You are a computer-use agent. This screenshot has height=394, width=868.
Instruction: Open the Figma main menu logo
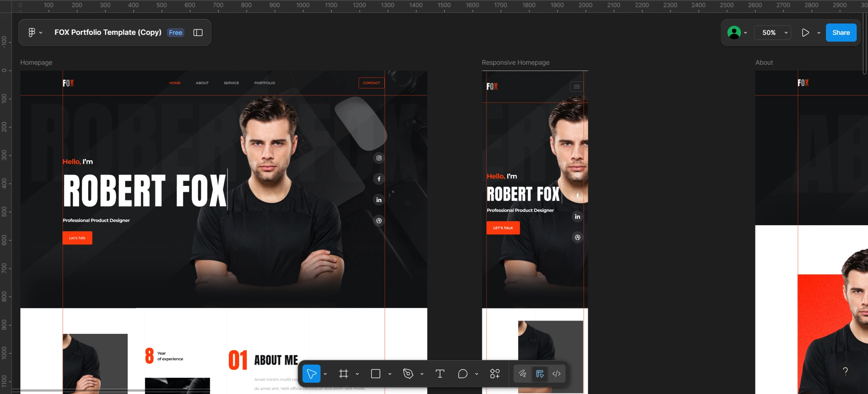(x=32, y=33)
